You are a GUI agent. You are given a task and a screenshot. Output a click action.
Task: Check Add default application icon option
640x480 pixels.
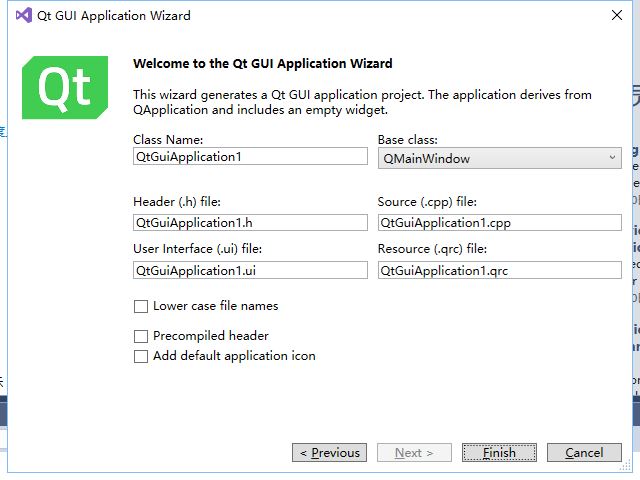pyautogui.click(x=141, y=356)
